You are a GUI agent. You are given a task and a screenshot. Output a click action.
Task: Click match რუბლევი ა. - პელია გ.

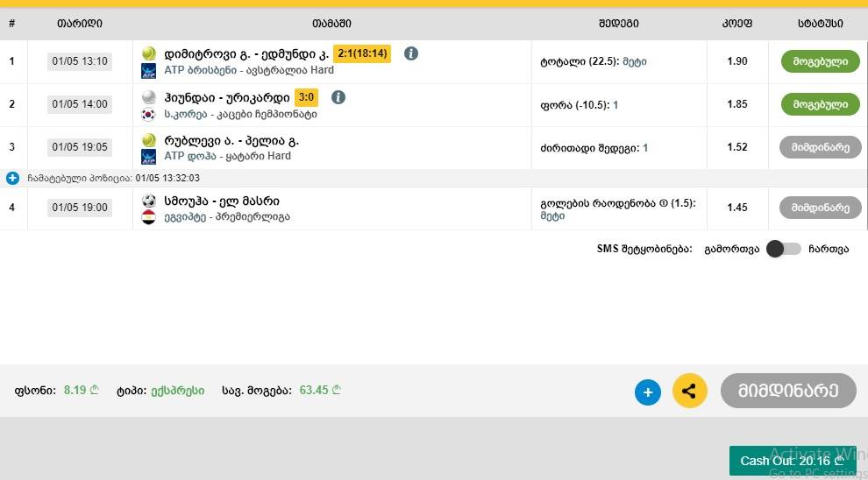click(x=231, y=140)
